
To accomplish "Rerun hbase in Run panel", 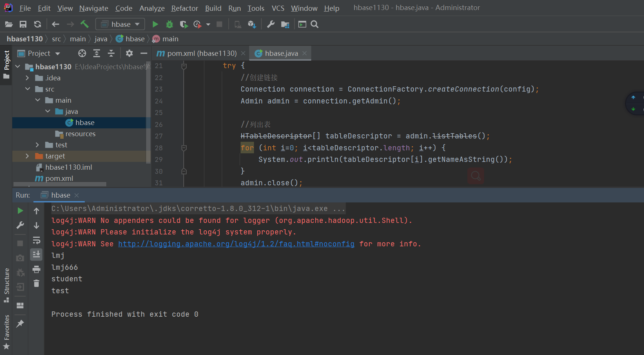I will click(20, 211).
